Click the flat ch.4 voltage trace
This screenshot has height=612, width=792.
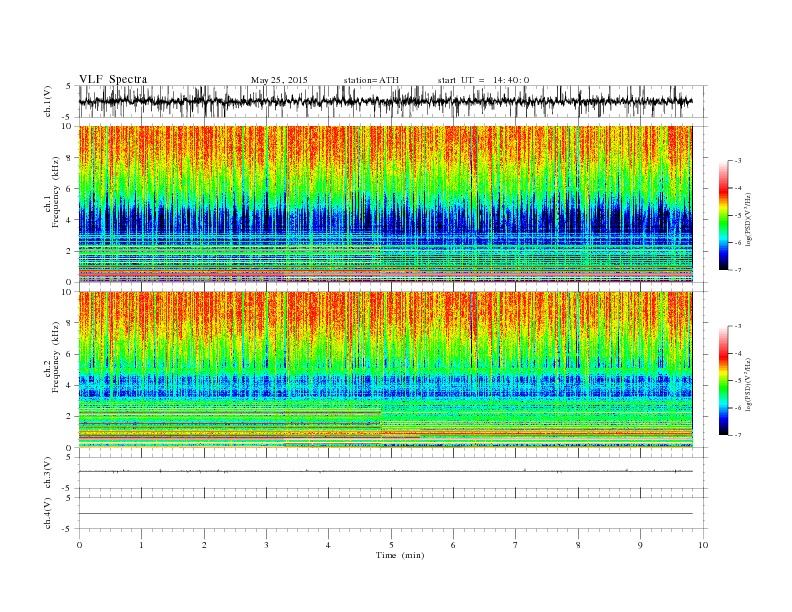coord(385,514)
